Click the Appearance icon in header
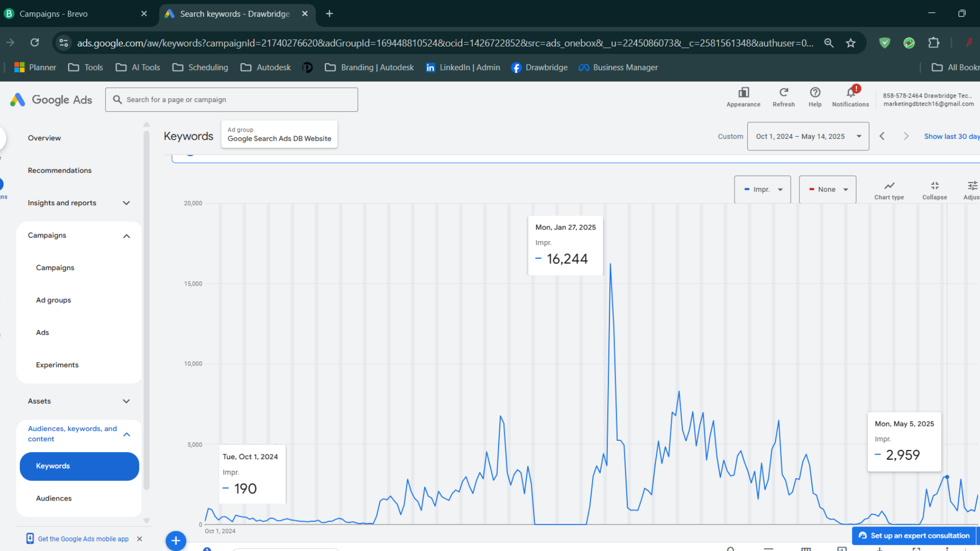This screenshot has width=980, height=551. (743, 93)
